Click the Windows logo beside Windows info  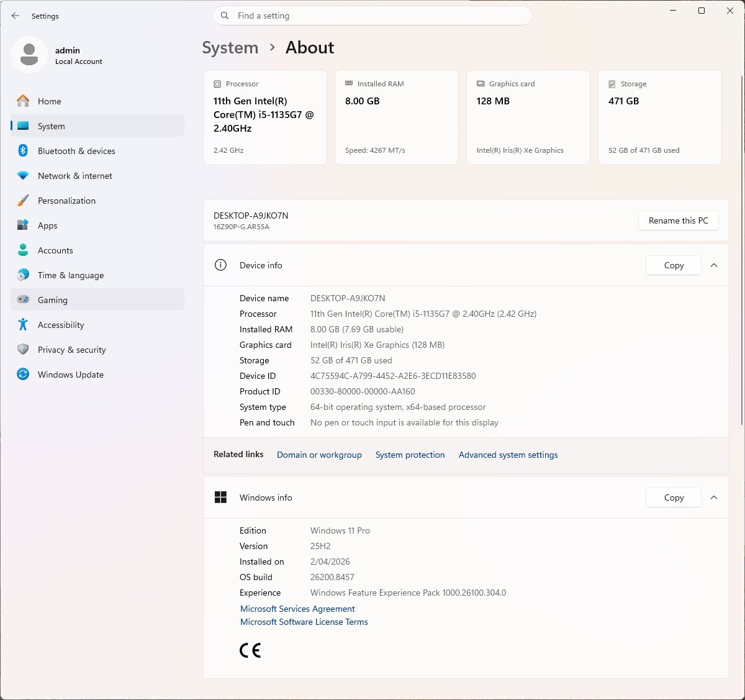coord(220,497)
